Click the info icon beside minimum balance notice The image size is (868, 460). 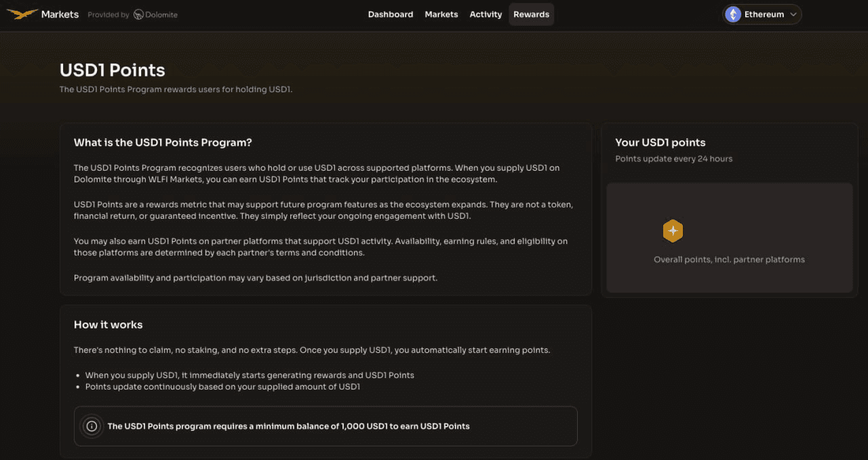(x=92, y=426)
